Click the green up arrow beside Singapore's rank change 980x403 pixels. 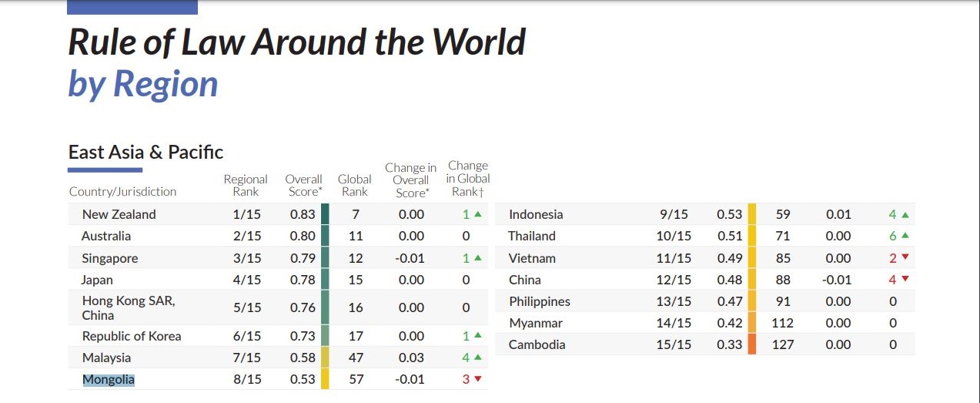[478, 258]
